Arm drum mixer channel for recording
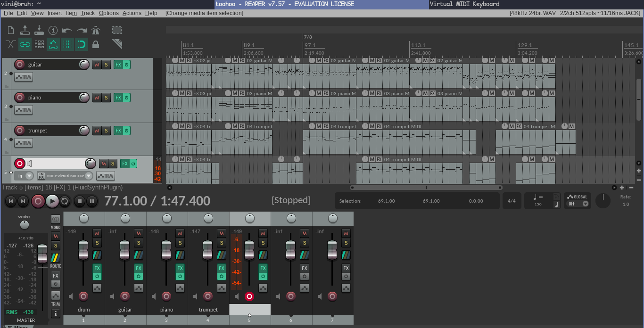Image resolution: width=644 pixels, height=328 pixels. 83,296
